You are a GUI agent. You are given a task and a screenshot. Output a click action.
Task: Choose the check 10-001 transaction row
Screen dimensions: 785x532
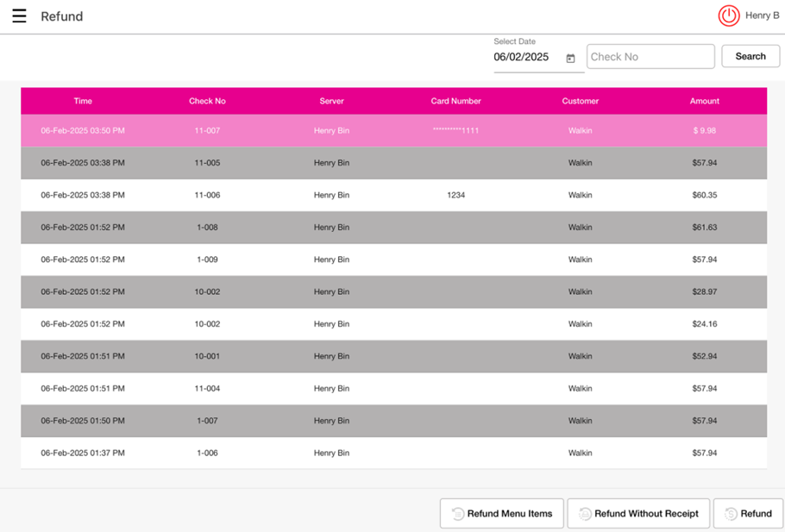coord(393,356)
